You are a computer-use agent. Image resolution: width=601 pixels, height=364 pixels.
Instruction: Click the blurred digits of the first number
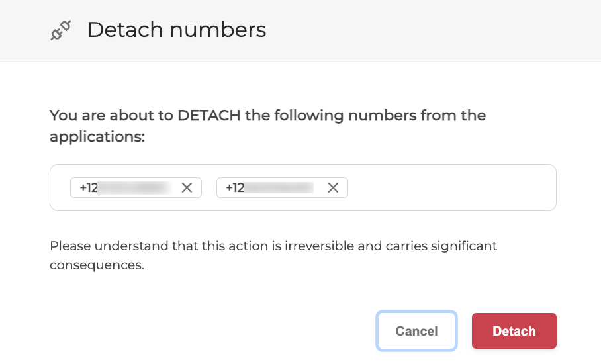click(135, 188)
